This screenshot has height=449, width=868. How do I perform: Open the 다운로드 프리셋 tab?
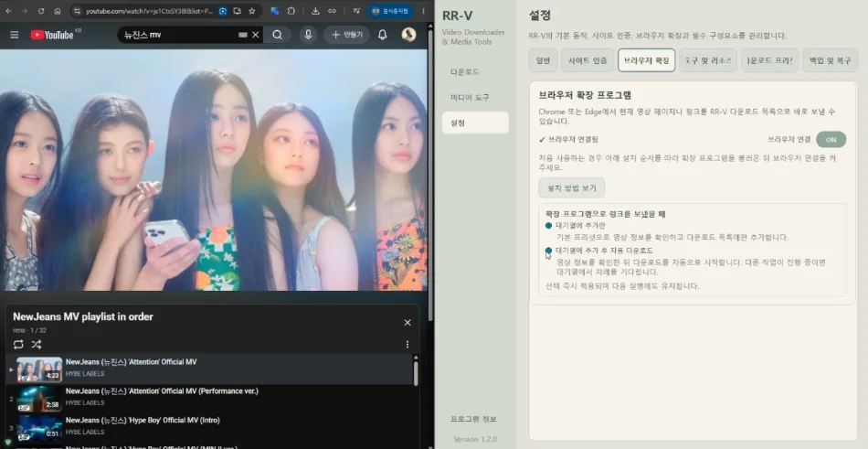point(769,60)
